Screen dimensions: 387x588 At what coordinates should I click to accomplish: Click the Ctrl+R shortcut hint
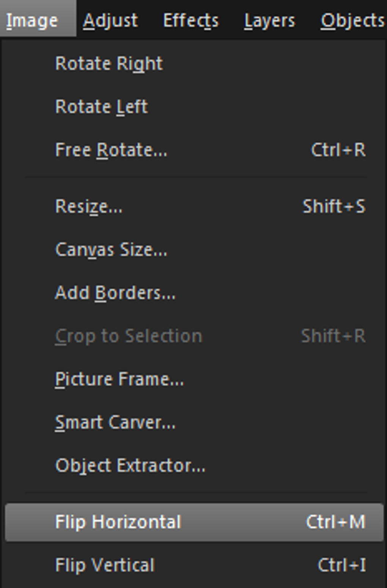pos(338,150)
